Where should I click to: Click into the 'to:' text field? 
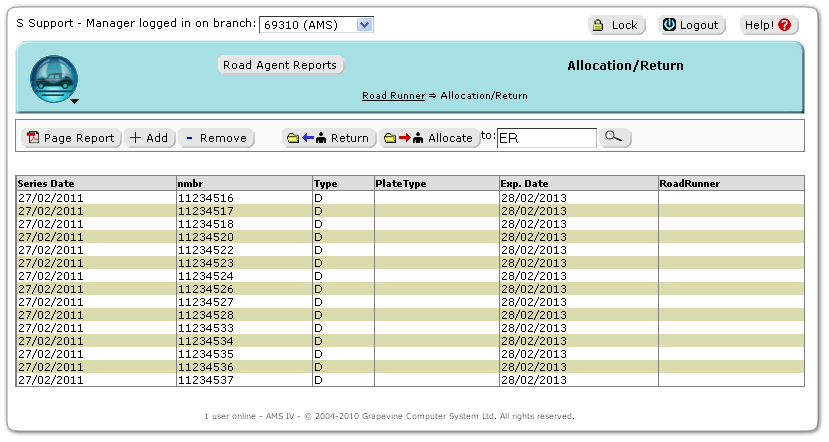pos(546,138)
